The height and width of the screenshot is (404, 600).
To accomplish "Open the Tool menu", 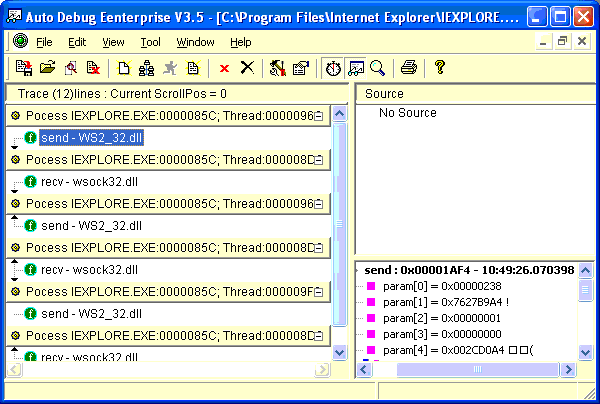I will pos(150,42).
